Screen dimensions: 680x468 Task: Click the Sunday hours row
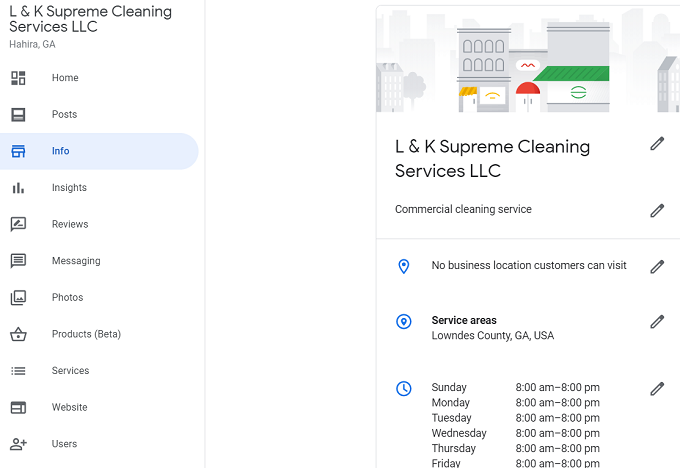tap(515, 388)
